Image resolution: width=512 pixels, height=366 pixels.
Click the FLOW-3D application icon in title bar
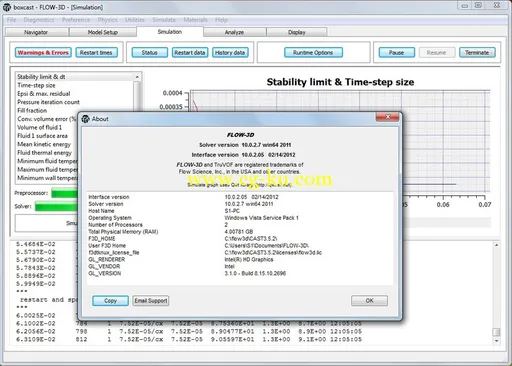[7, 7]
